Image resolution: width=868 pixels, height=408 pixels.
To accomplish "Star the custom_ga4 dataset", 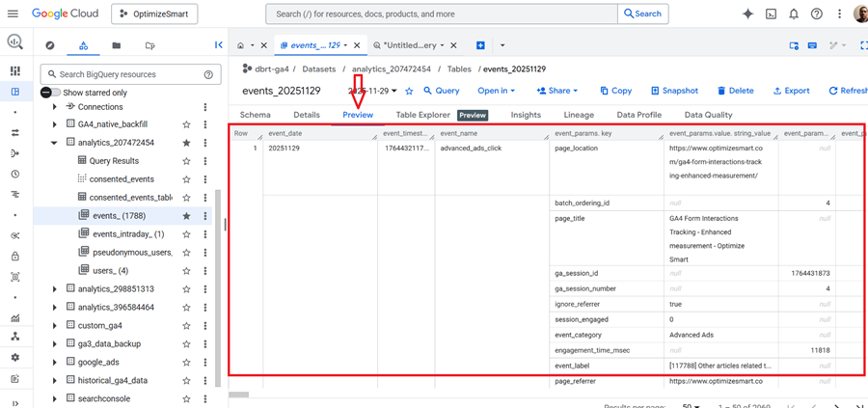I will coord(186,325).
